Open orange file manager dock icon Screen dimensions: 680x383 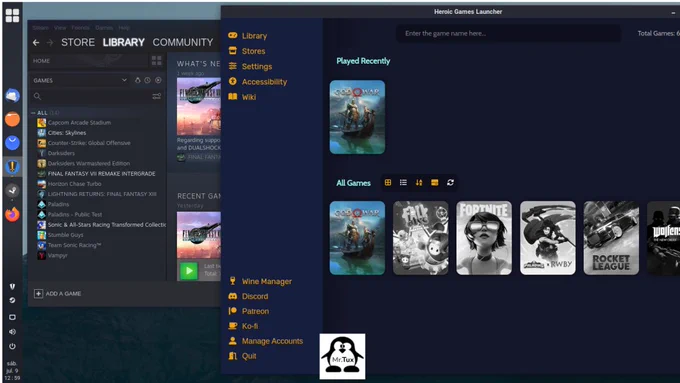pyautogui.click(x=12, y=119)
